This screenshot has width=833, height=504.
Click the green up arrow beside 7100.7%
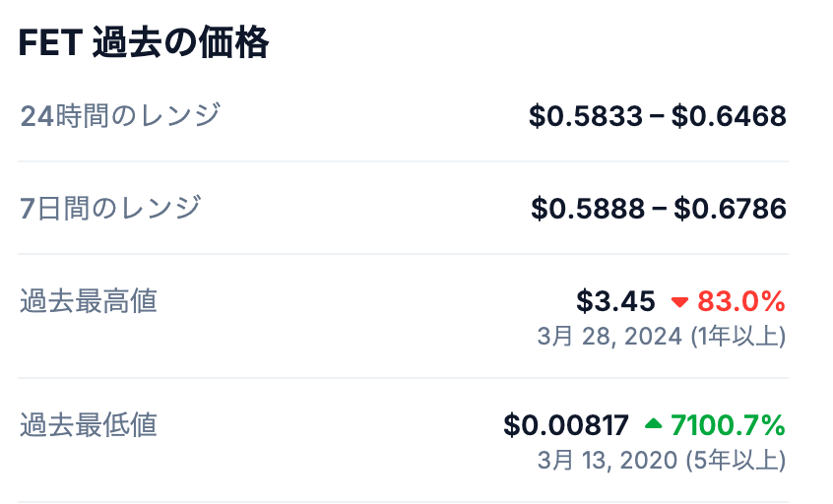click(654, 425)
